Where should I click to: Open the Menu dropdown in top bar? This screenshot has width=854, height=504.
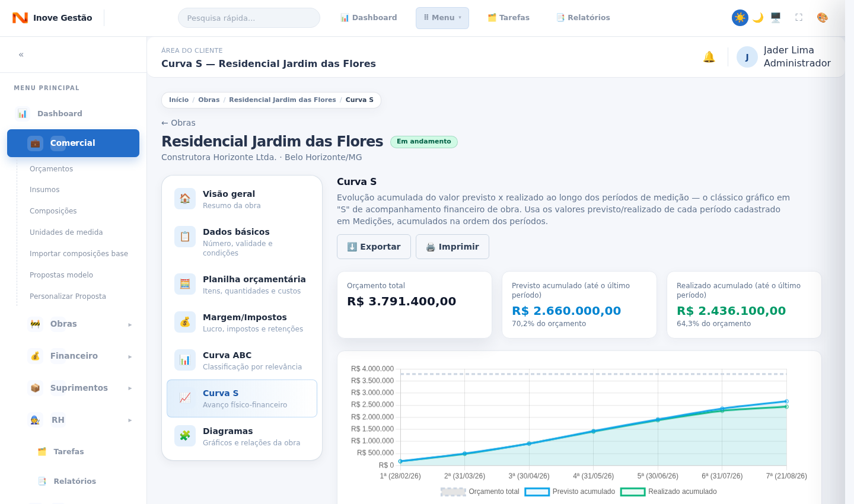[442, 18]
